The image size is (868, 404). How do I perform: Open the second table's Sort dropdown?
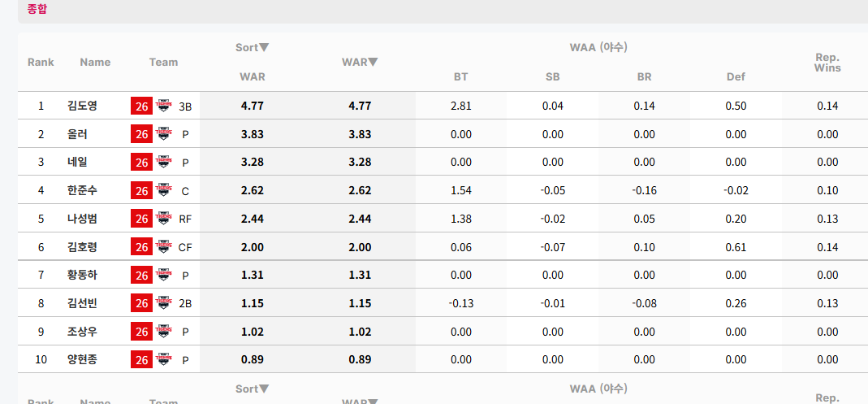264,389
